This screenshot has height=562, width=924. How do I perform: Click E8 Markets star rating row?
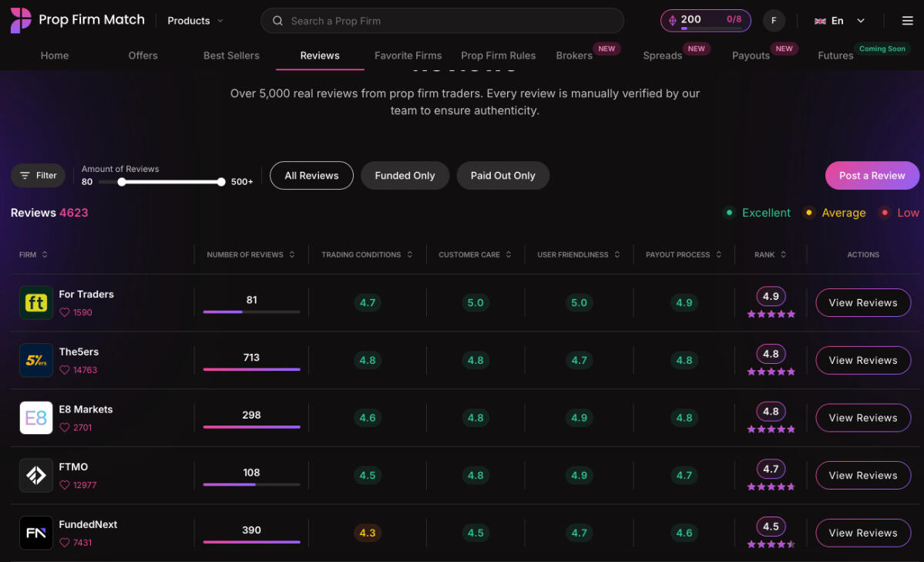[771, 429]
